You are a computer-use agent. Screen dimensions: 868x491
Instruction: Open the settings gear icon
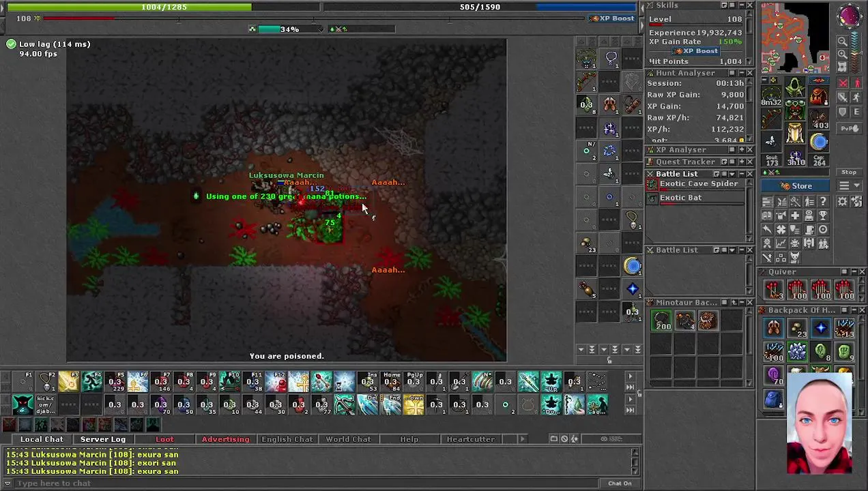(x=842, y=201)
